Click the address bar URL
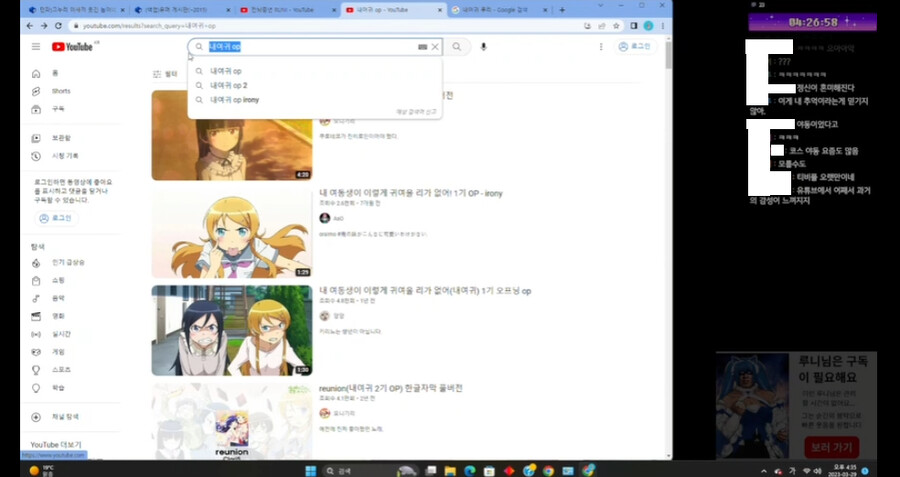 (149, 26)
